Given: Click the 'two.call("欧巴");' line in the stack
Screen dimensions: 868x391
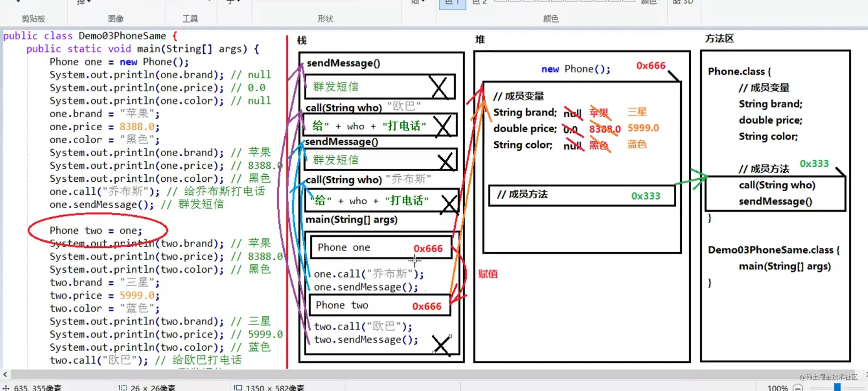Looking at the screenshot, I should [x=363, y=327].
